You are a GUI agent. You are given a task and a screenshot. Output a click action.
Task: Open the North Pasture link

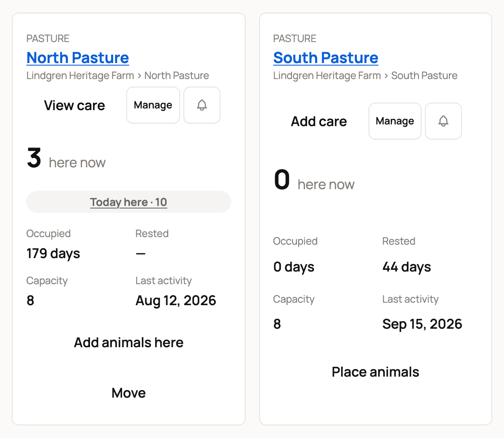coord(77,58)
